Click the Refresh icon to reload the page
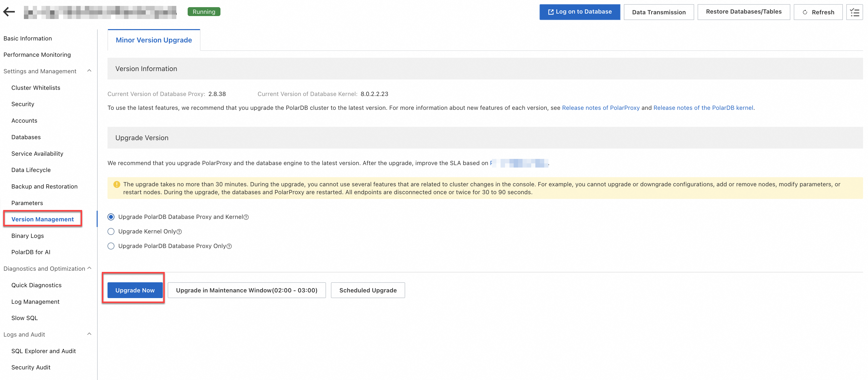Screen dimensions: 868x380 (805, 12)
